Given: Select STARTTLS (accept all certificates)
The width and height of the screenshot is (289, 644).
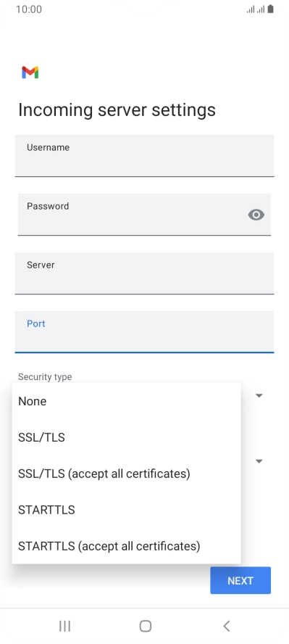Looking at the screenshot, I should [x=126, y=546].
